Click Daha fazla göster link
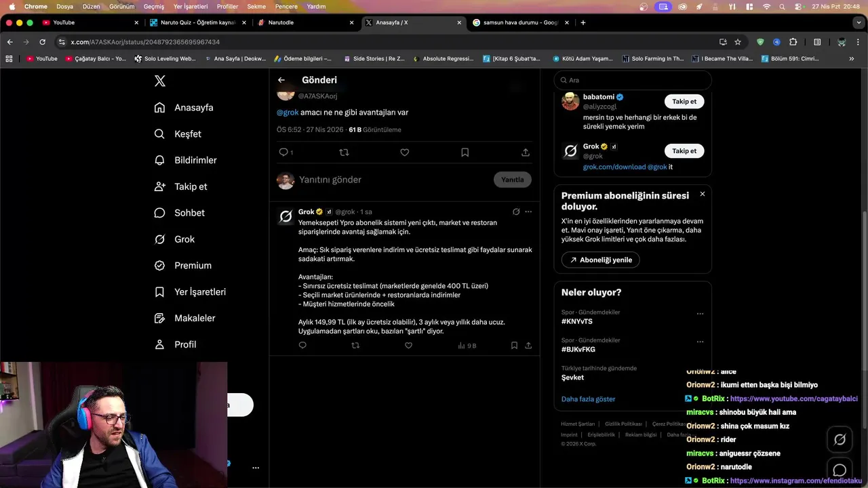 coord(588,399)
